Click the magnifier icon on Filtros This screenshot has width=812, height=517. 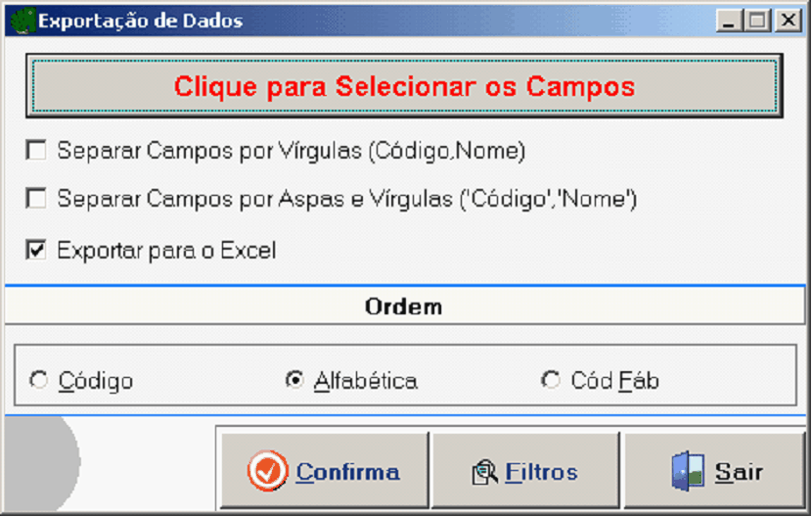point(485,473)
